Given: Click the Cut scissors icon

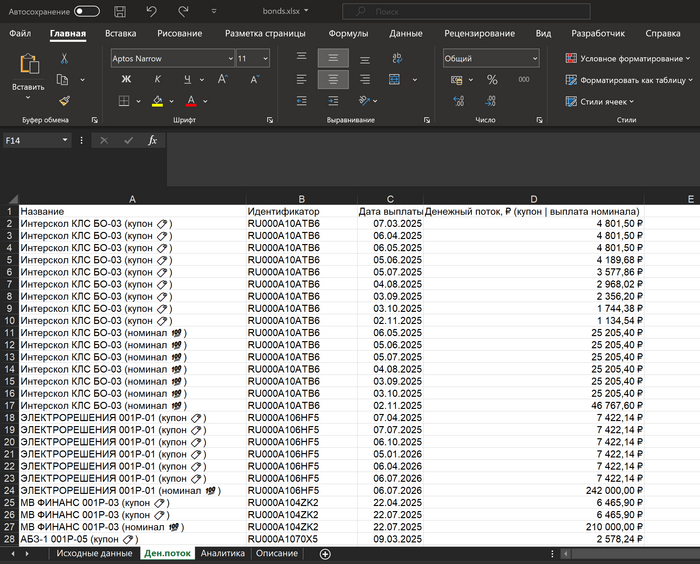Looking at the screenshot, I should pos(64,59).
